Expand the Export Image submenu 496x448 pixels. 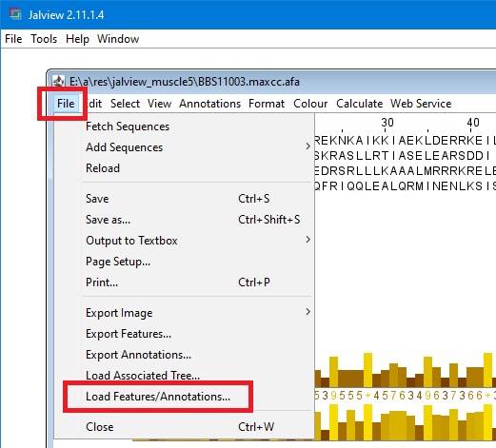point(184,313)
